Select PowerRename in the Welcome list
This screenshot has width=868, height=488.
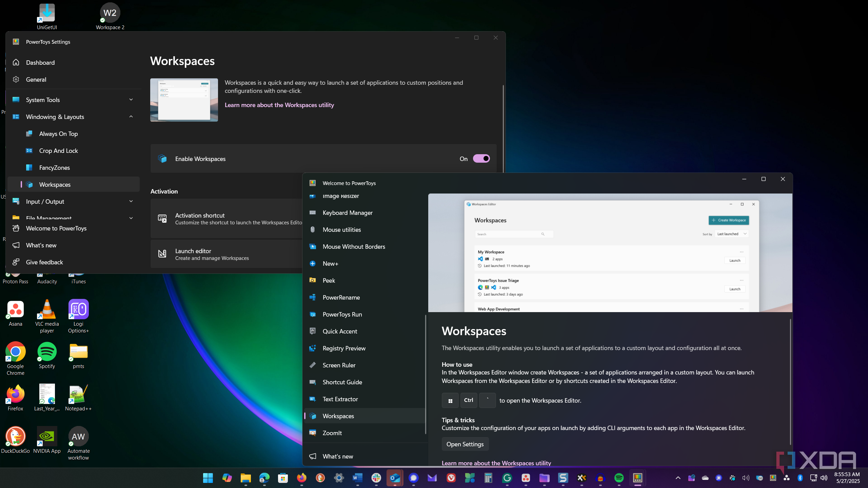click(x=364, y=297)
